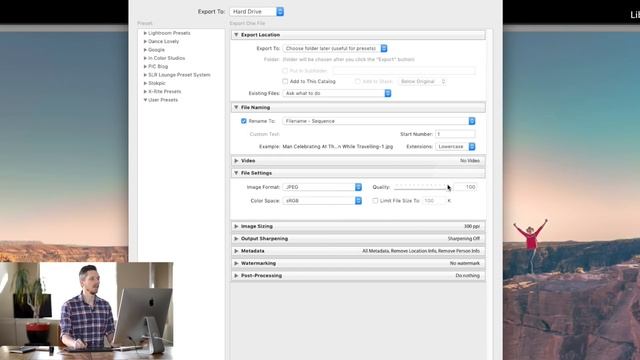Image resolution: width=640 pixels, height=360 pixels.
Task: Uncheck the Rename To checkbox
Action: click(x=244, y=121)
